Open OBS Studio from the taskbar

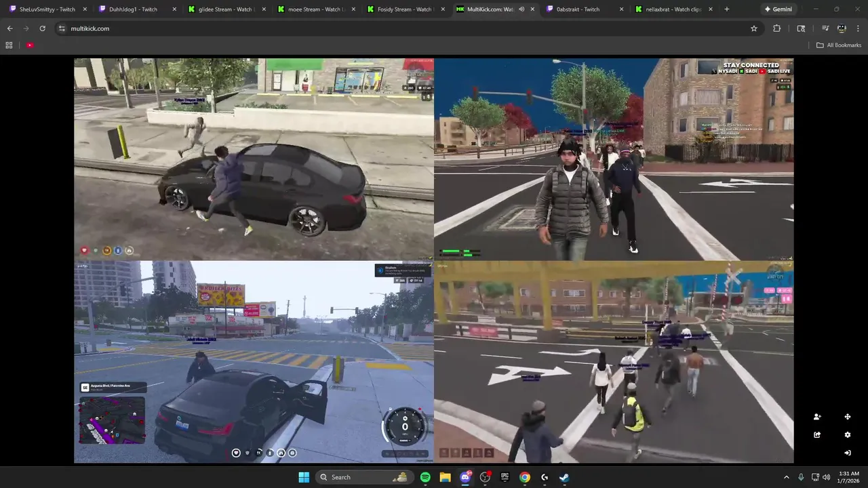tap(485, 477)
